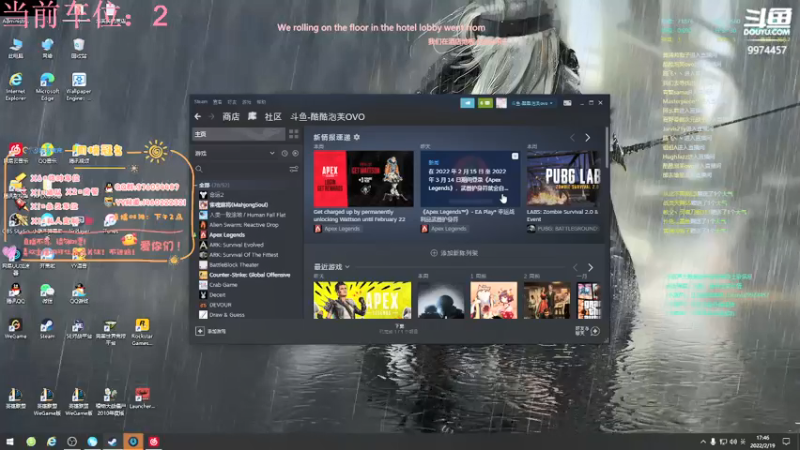Screen dimensions: 800x450
Task: Select Alien Swarm: Reactive Drop
Action: point(239,224)
